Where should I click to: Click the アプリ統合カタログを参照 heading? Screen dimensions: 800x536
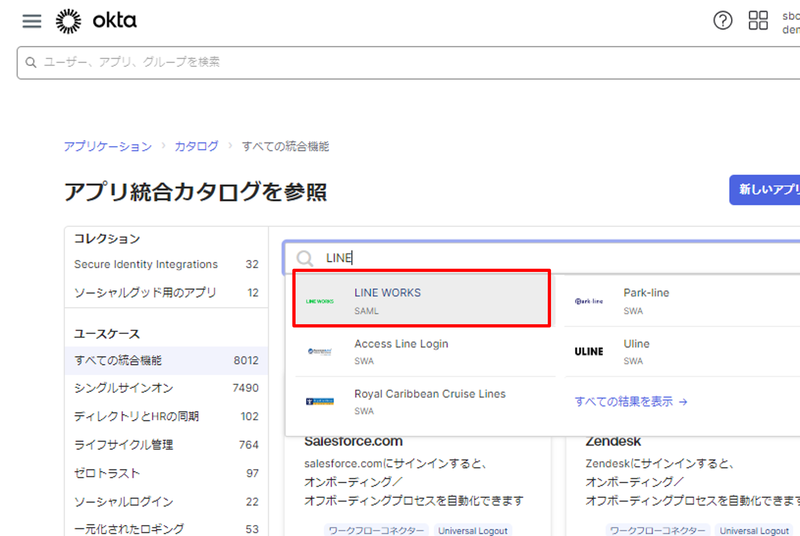pos(195,192)
